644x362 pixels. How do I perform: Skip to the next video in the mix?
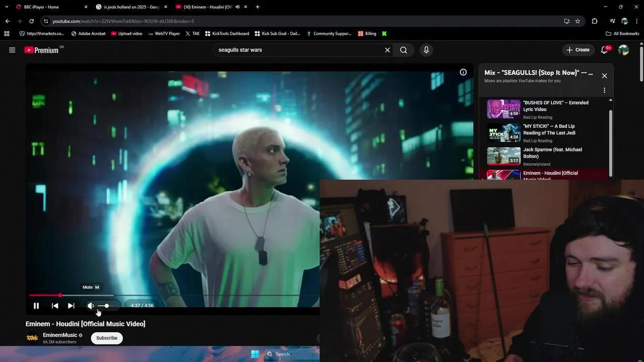pos(71,306)
